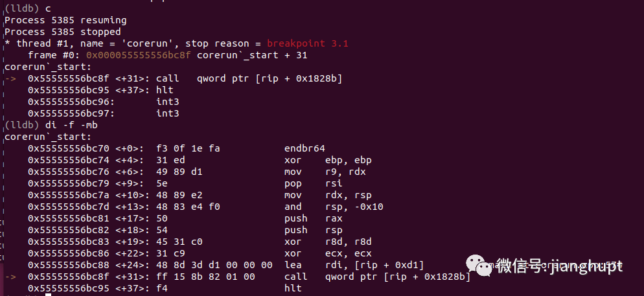This screenshot has width=644, height=296.
Task: Click the arrow marker beside first call instruction
Action: (x=10, y=78)
